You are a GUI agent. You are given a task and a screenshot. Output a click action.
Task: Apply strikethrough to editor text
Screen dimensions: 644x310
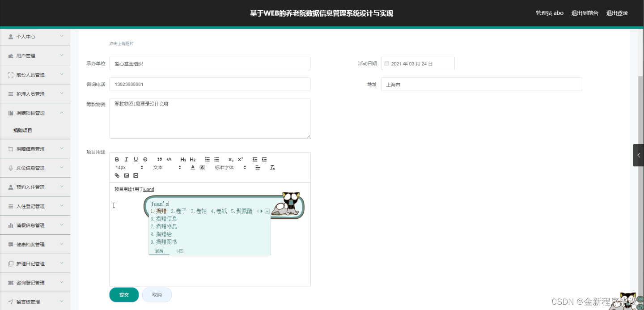tap(145, 159)
